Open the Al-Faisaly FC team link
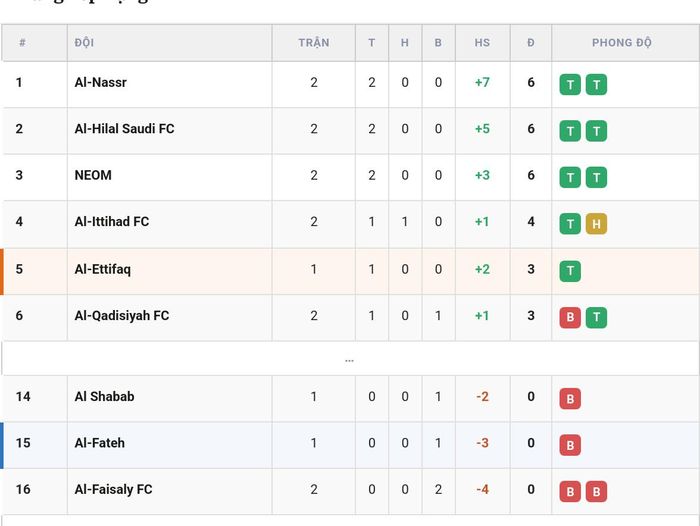 click(113, 489)
